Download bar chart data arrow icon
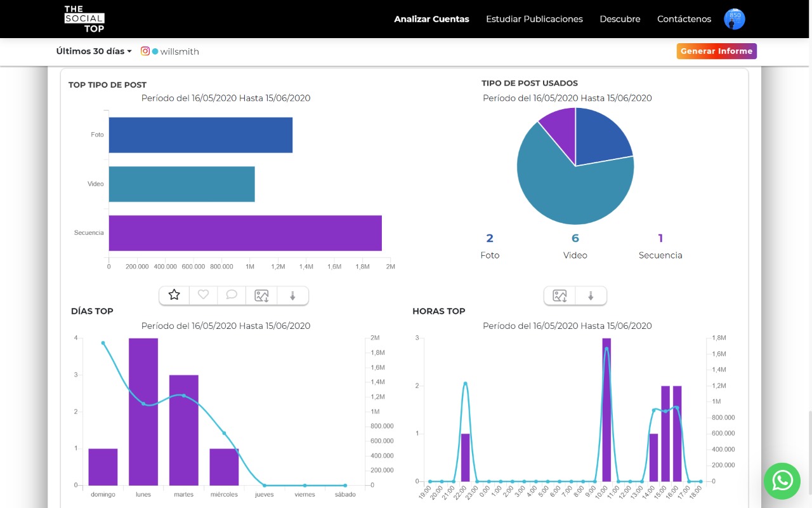Image resolution: width=812 pixels, height=508 pixels. [292, 295]
